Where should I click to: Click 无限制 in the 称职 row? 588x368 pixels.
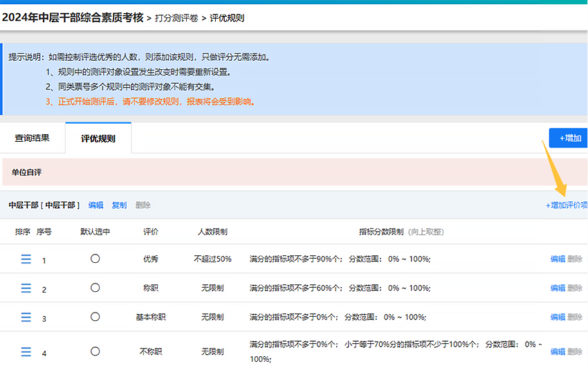212,288
